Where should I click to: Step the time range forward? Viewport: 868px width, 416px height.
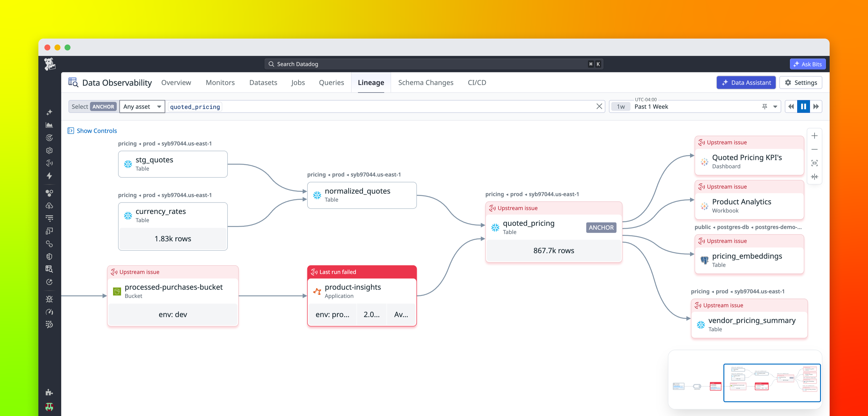point(816,107)
